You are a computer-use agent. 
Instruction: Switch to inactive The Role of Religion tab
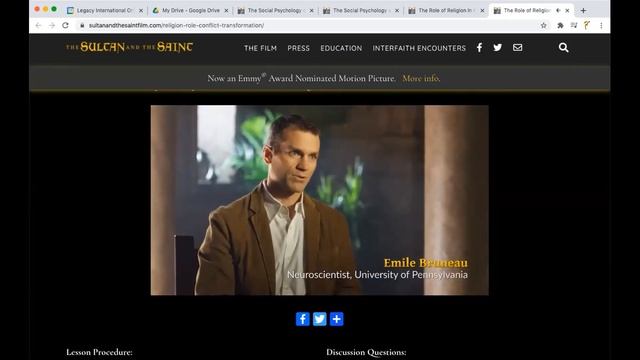tap(446, 11)
